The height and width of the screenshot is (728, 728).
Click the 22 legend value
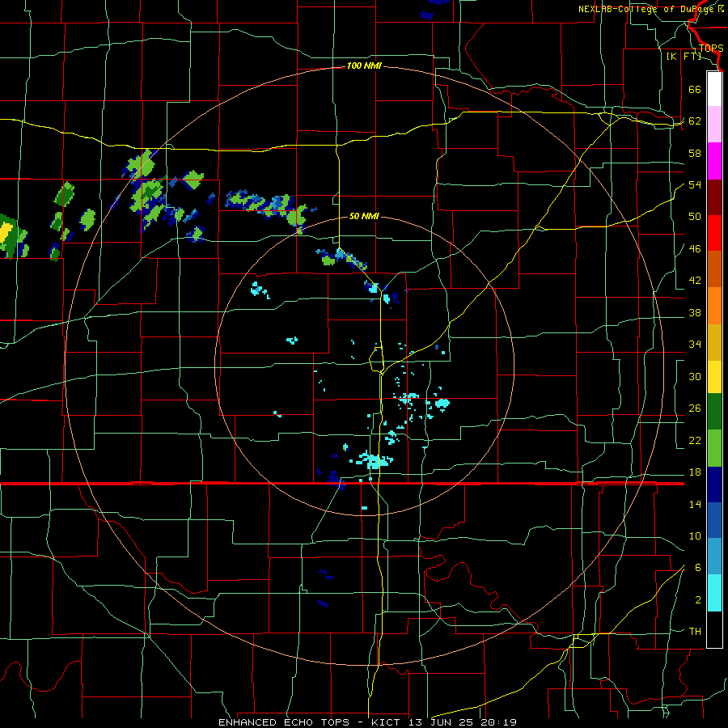695,441
